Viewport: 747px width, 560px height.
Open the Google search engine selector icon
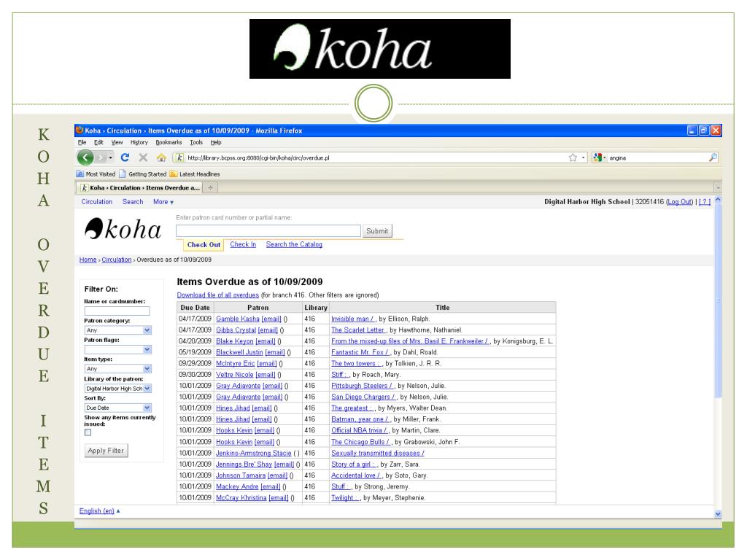tap(597, 157)
